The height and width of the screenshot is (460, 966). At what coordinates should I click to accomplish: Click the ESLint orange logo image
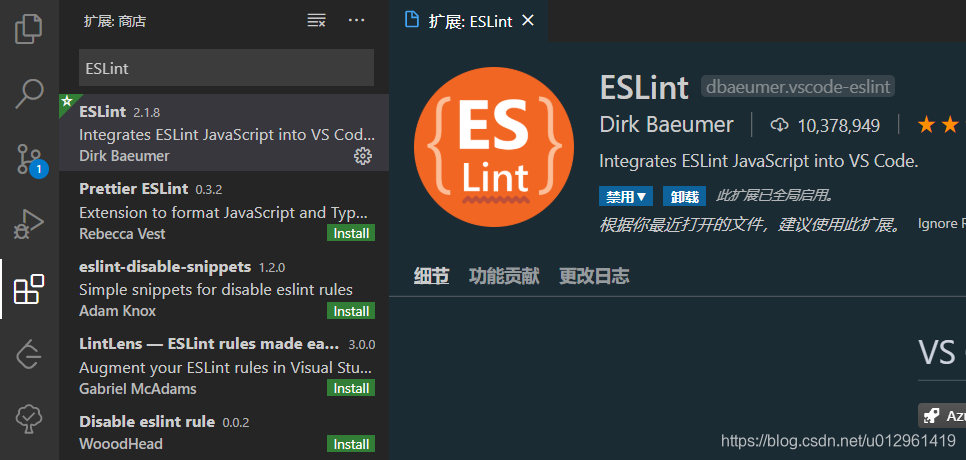[x=493, y=147]
